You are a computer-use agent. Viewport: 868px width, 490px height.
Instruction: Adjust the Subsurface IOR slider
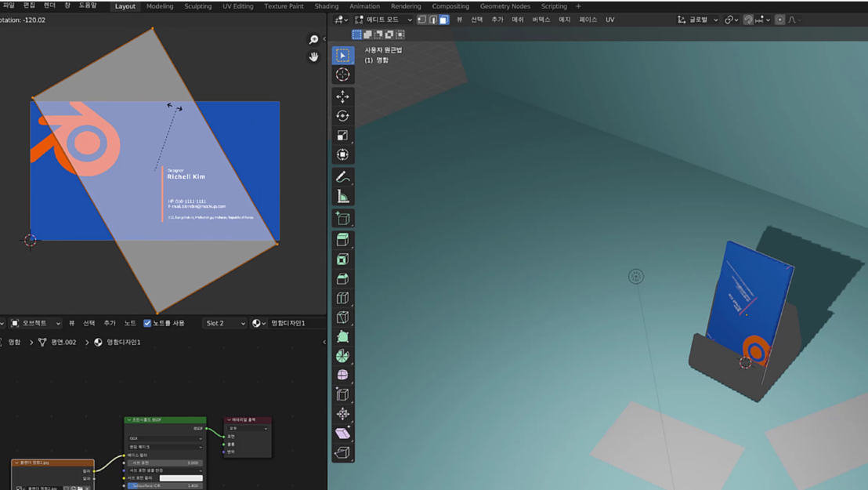point(165,485)
